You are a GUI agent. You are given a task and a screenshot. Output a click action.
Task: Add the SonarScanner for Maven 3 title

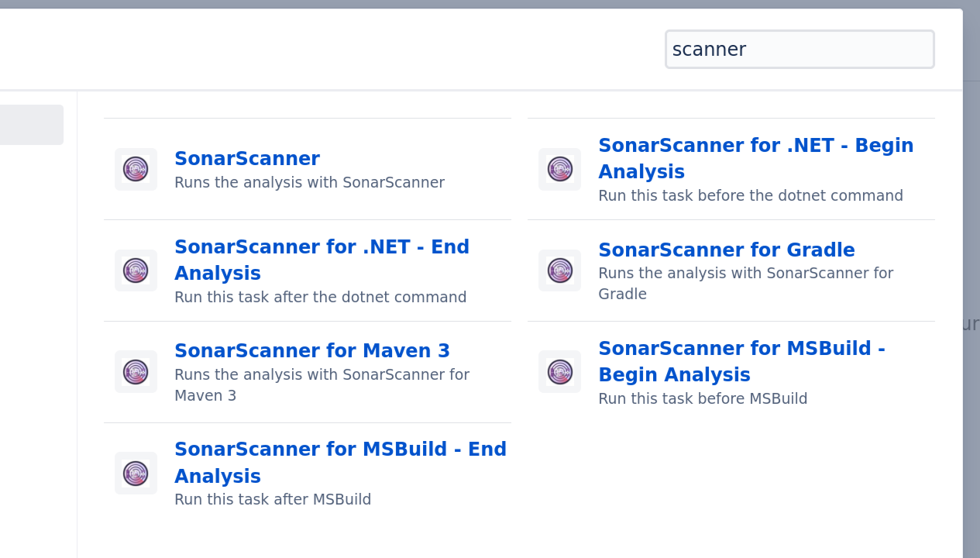tap(311, 351)
